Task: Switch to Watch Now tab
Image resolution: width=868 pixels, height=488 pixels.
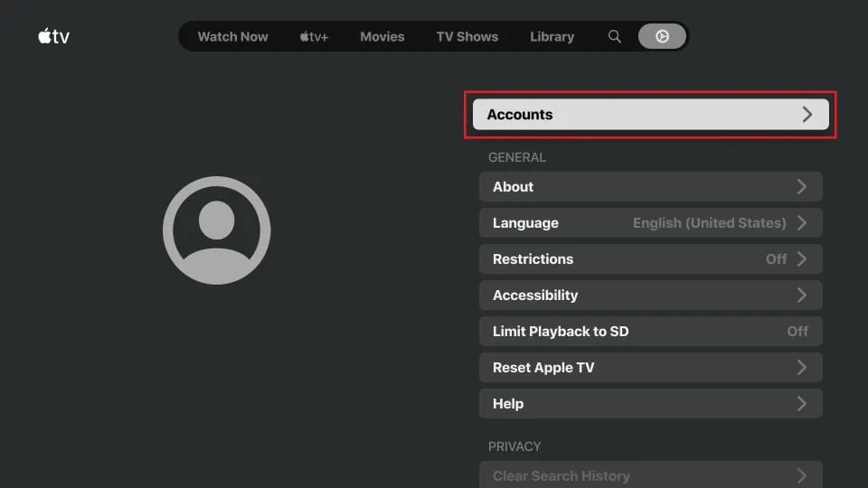Action: pos(232,36)
